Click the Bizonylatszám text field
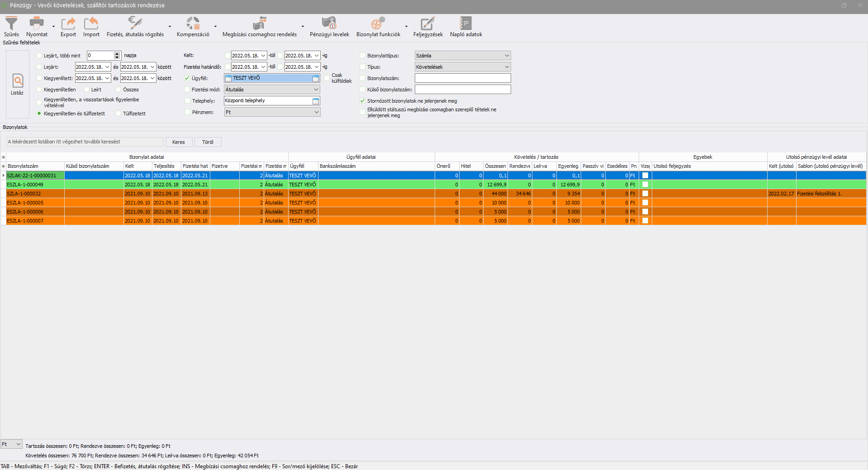 pyautogui.click(x=462, y=78)
